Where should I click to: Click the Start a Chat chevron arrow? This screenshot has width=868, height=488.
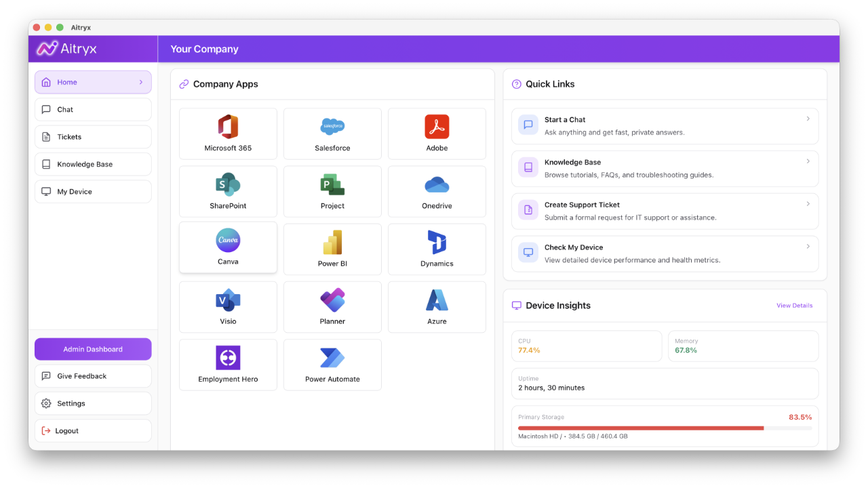coord(808,119)
